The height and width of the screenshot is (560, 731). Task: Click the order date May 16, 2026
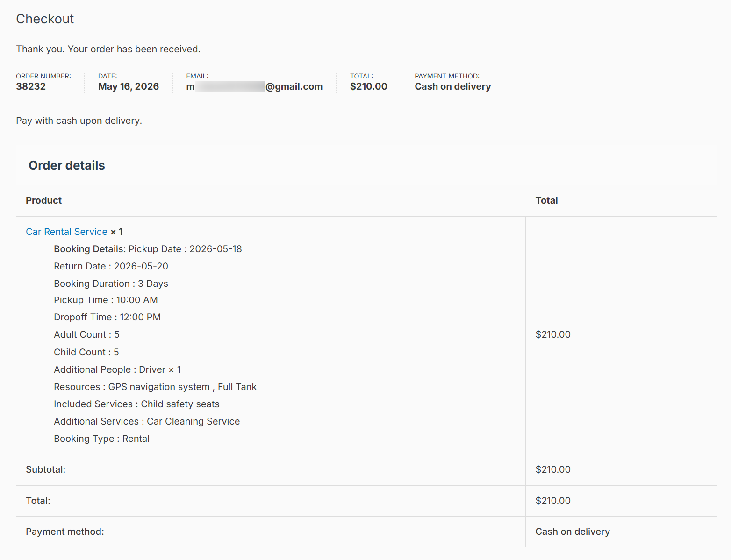tap(129, 86)
